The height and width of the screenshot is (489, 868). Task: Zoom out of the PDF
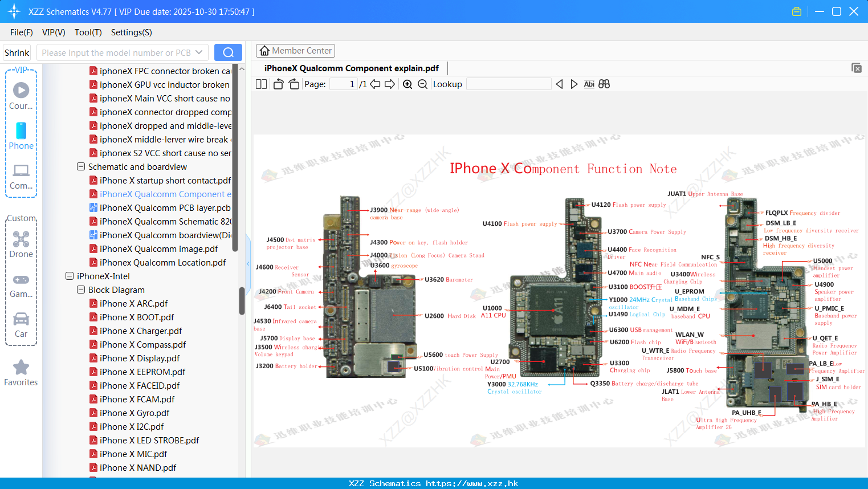click(422, 84)
